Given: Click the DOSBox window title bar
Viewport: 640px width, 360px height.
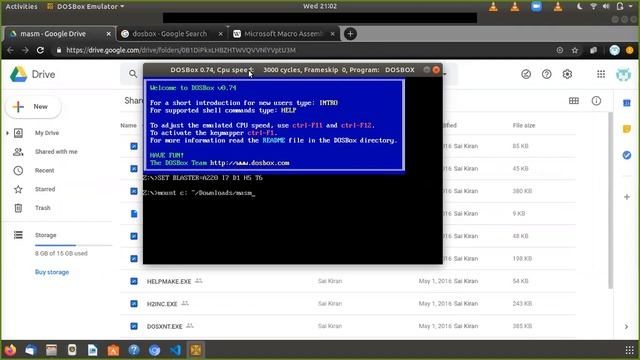Looking at the screenshot, I should click(292, 70).
